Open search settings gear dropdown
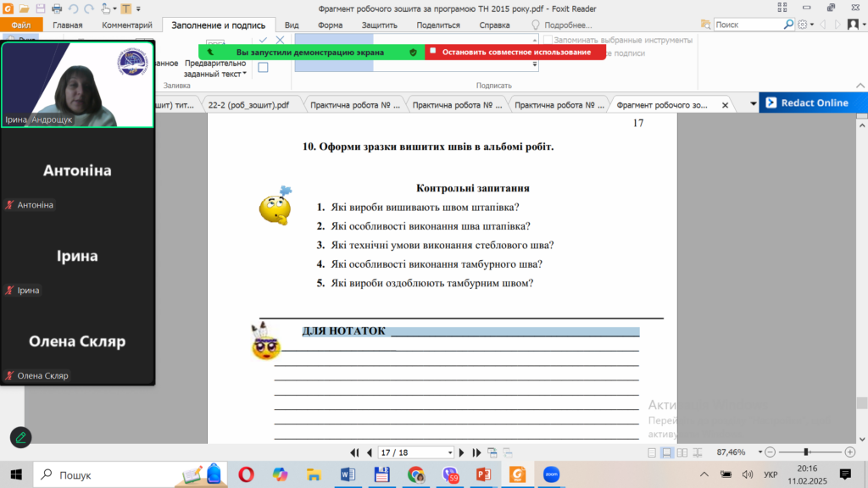The image size is (868, 488). point(805,25)
